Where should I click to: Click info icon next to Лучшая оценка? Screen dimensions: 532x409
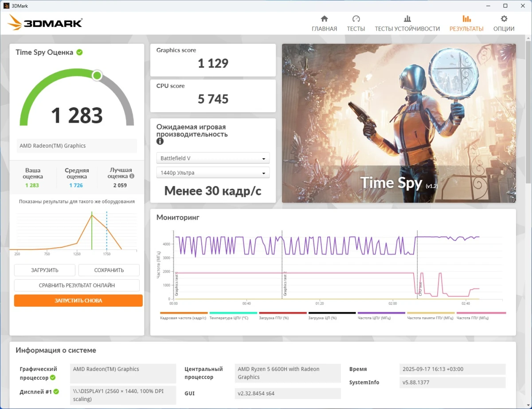coord(132,176)
